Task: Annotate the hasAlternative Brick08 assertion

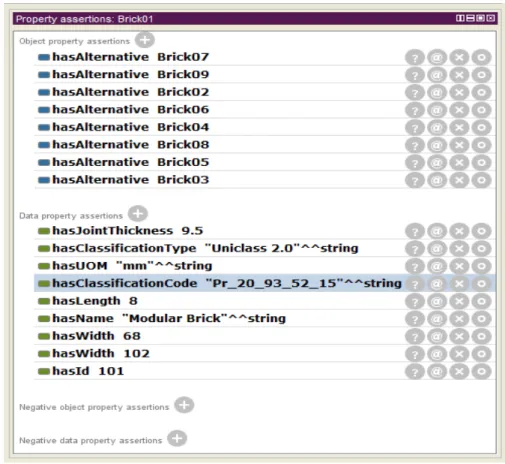Action: 437,145
